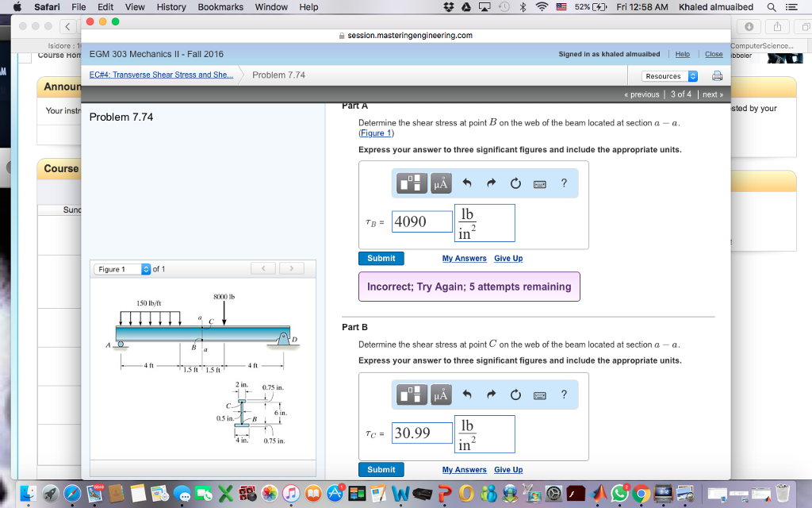This screenshot has width=812, height=508.
Task: Click the next figure arrow button
Action: pos(292,268)
